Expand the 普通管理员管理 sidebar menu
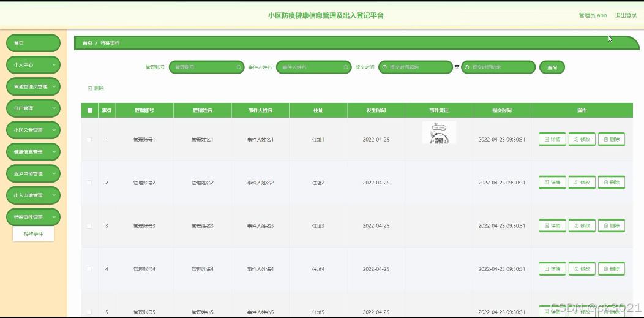Image resolution: width=644 pixels, height=318 pixels. tap(33, 86)
